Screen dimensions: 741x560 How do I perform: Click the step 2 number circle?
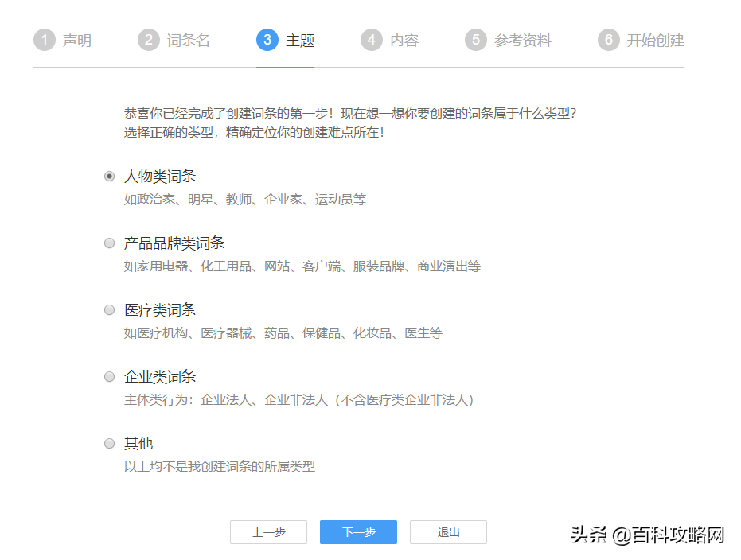pos(149,40)
